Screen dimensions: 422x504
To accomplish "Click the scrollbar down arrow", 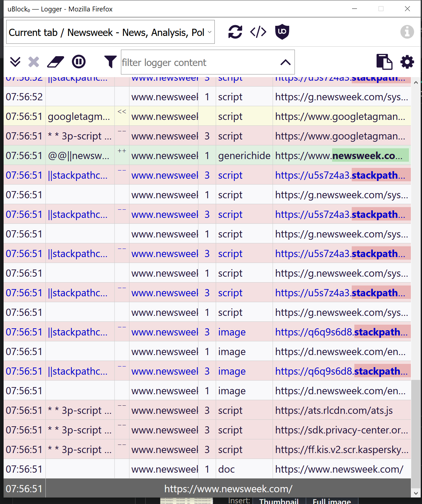I will click(416, 493).
